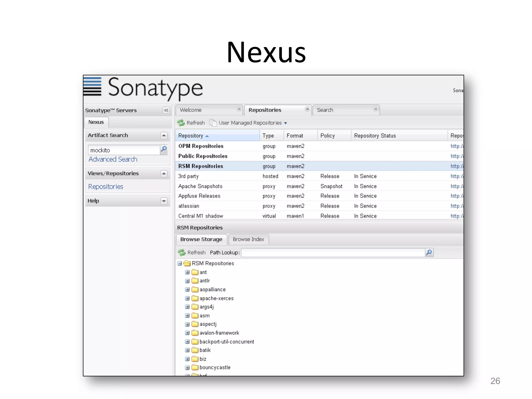Sort by the Format column header

[301, 136]
